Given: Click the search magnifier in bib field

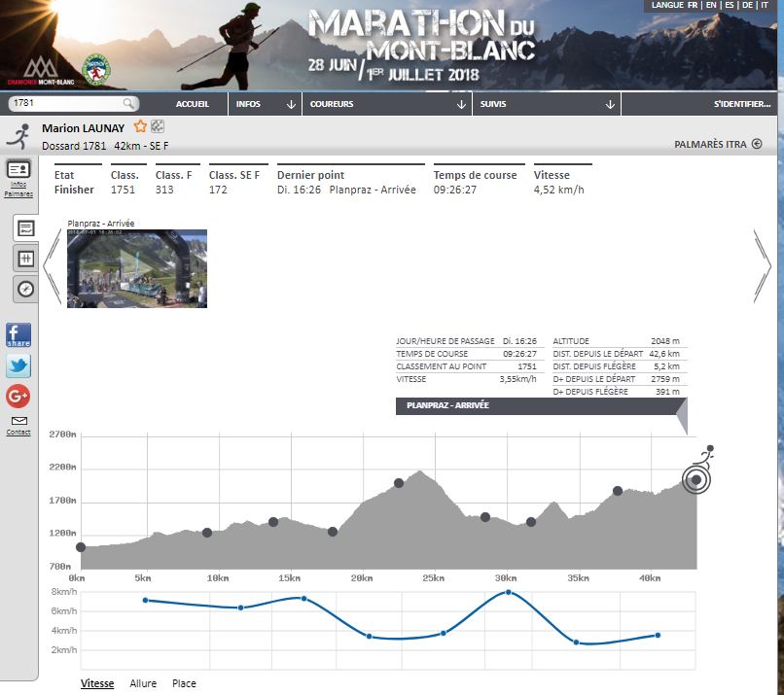Looking at the screenshot, I should tap(129, 103).
